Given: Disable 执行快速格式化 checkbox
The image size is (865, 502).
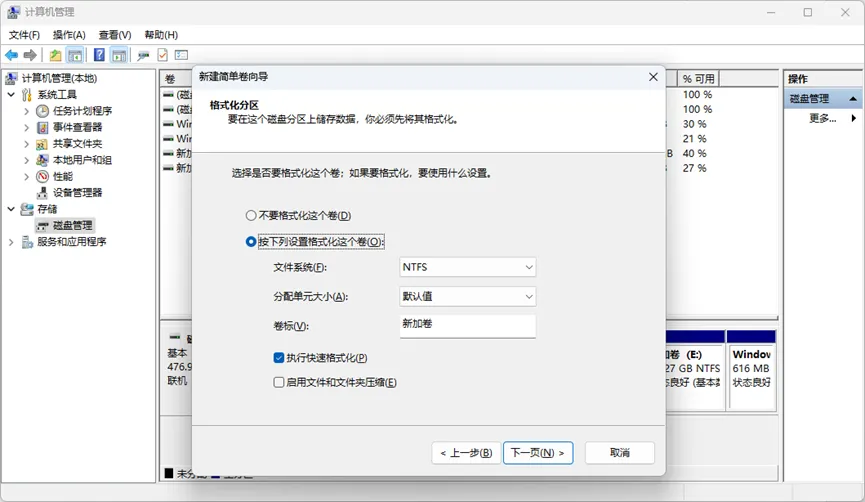Looking at the screenshot, I should 279,358.
